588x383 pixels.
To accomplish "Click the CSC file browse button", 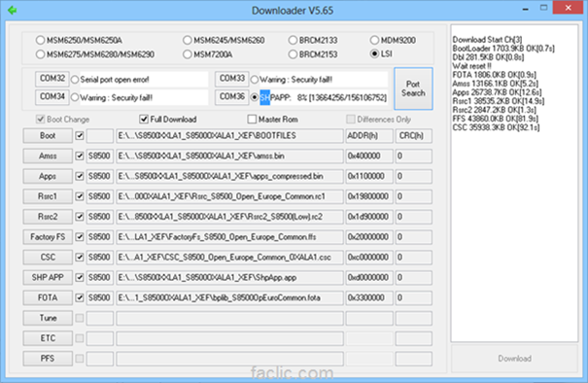I will point(48,258).
